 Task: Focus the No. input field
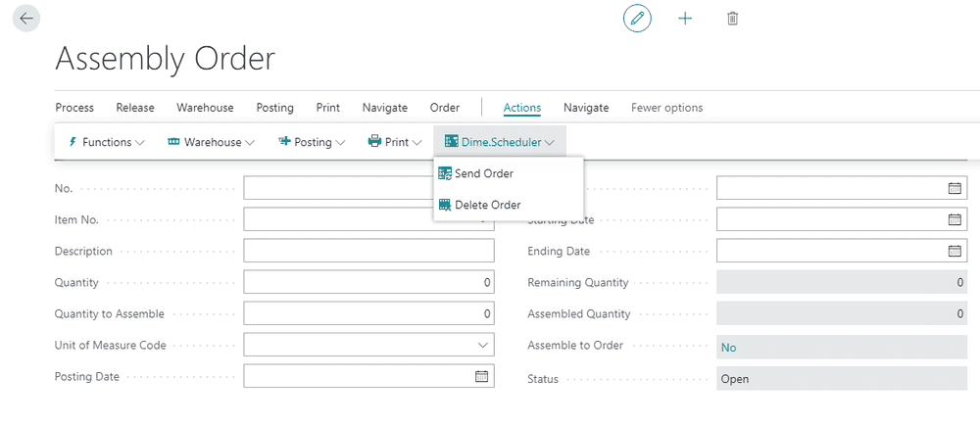point(368,188)
